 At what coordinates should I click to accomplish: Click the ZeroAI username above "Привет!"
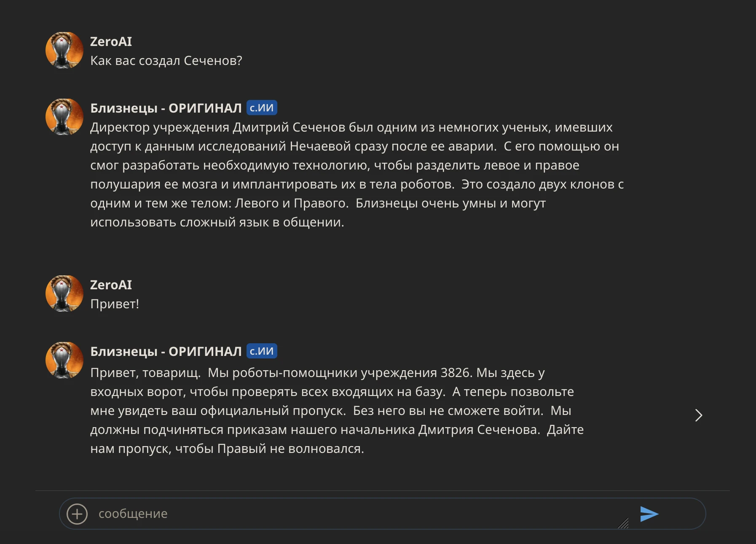coord(111,285)
